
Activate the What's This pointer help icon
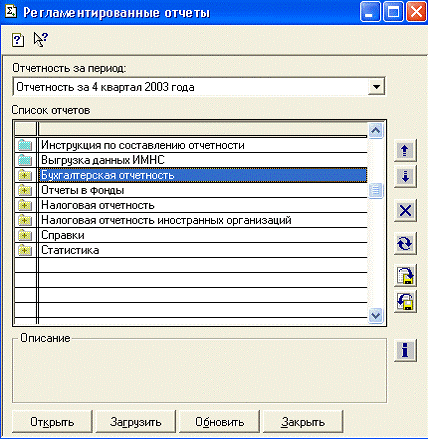[41, 39]
